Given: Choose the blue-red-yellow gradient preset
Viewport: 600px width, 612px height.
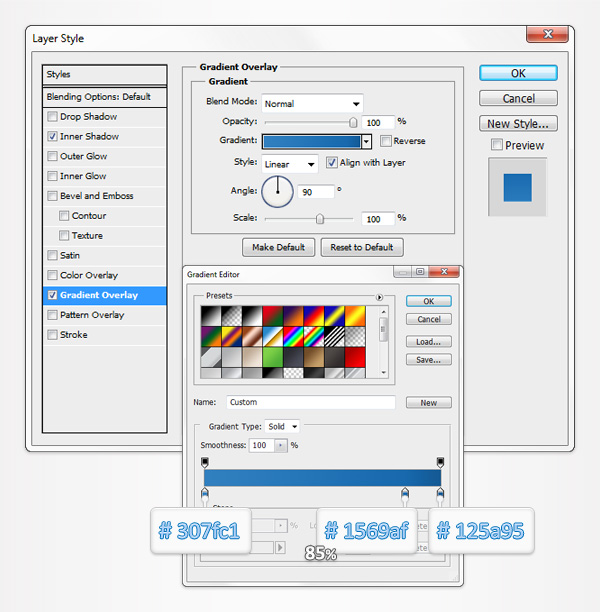Looking at the screenshot, I should coord(314,316).
